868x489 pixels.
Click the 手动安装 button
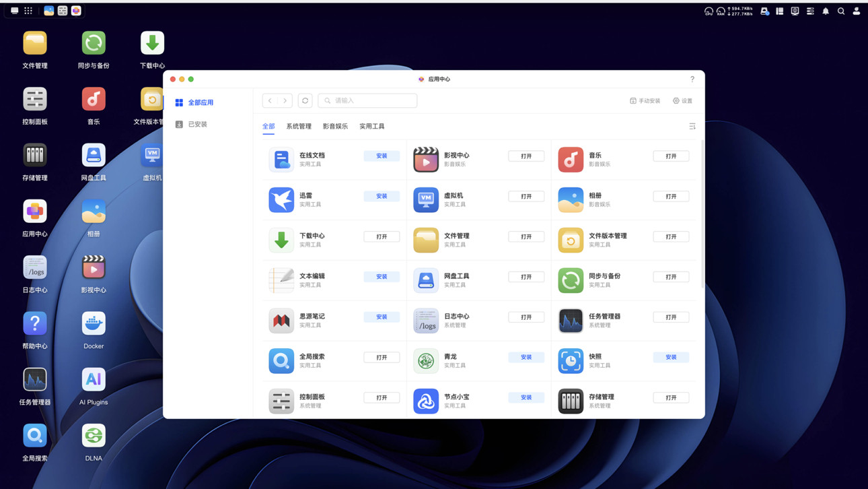645,101
